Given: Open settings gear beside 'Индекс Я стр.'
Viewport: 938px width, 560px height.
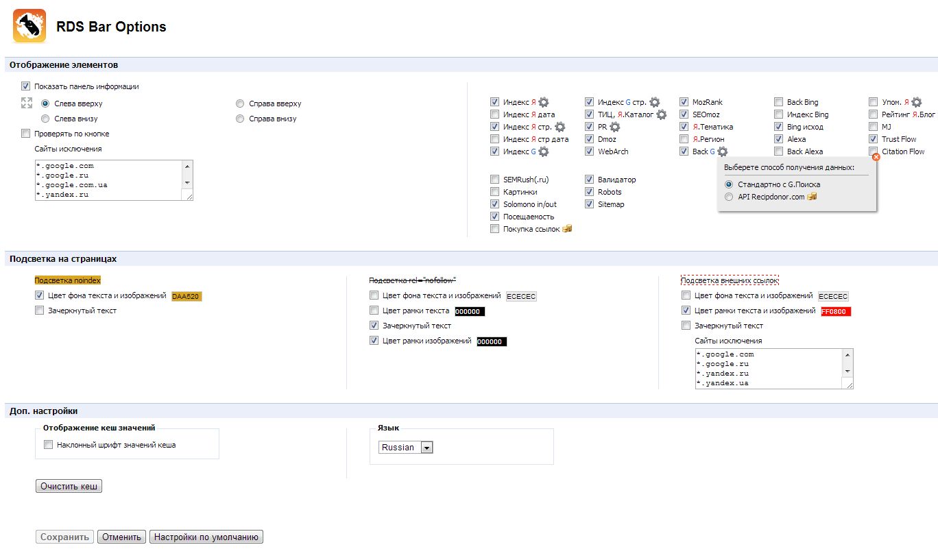Looking at the screenshot, I should tap(560, 127).
